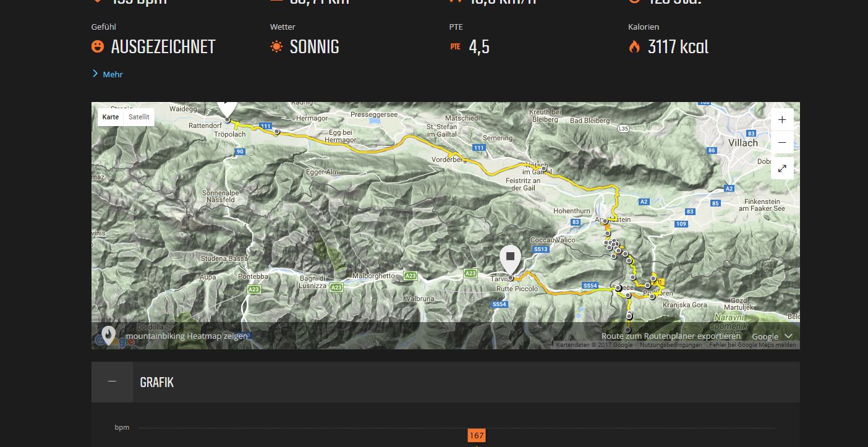Open Nutzungsbedingungen link on map
Image resolution: width=868 pixels, height=447 pixels.
671,345
